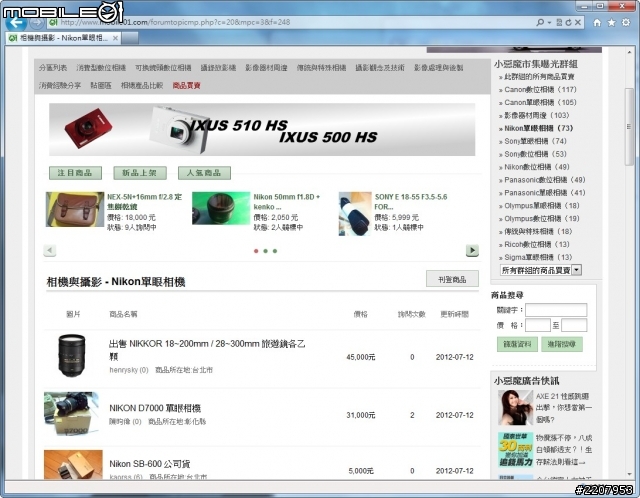Open the 傳統與特殊相機 menu item
This screenshot has height=498, width=640.
pos(321,68)
